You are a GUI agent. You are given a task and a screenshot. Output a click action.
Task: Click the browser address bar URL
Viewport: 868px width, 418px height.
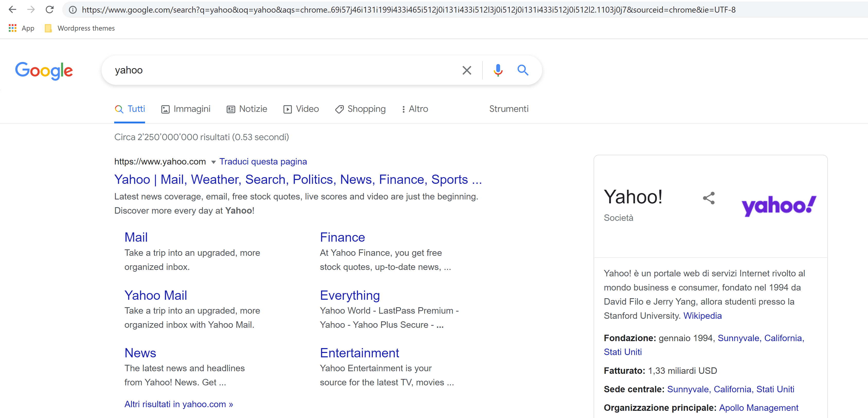click(409, 10)
